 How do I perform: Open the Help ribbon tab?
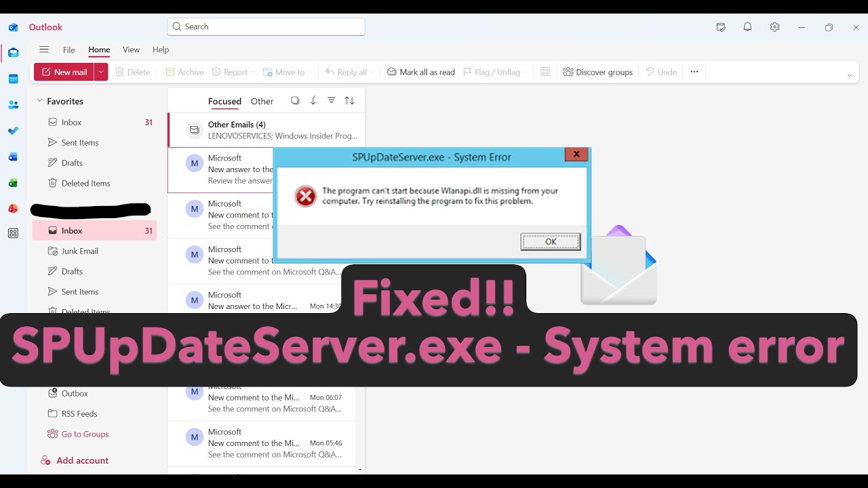(161, 50)
